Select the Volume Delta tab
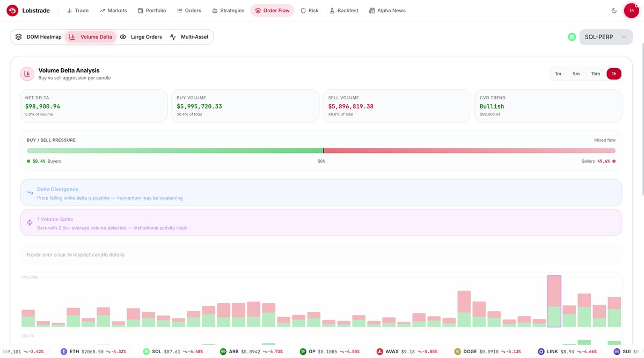 [91, 37]
